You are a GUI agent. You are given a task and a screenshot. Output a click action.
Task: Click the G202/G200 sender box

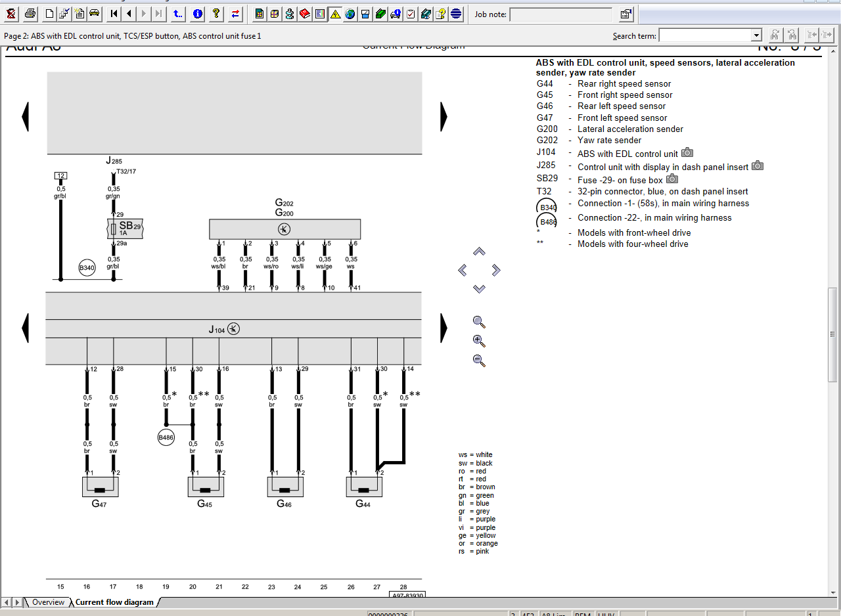click(x=284, y=229)
